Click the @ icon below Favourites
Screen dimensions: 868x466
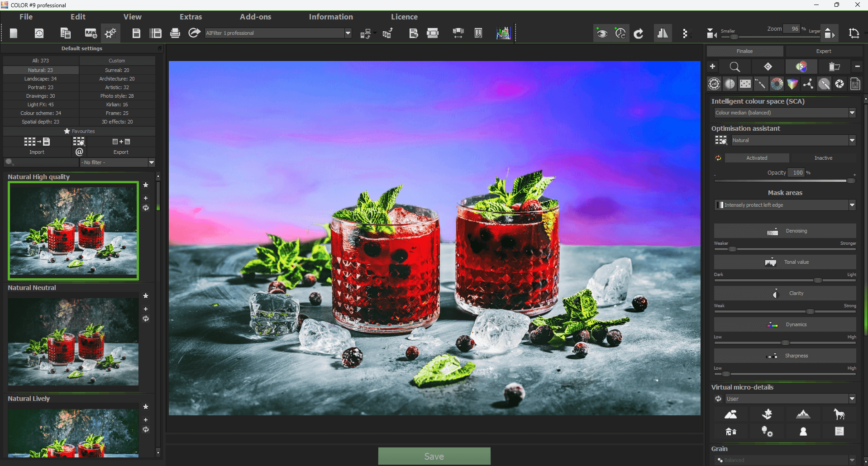tap(79, 152)
